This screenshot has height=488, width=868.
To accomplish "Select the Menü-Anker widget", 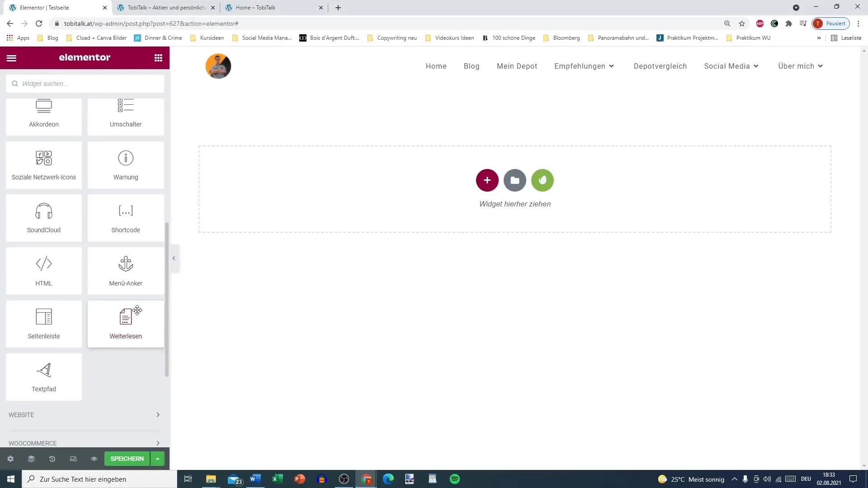I will [126, 271].
